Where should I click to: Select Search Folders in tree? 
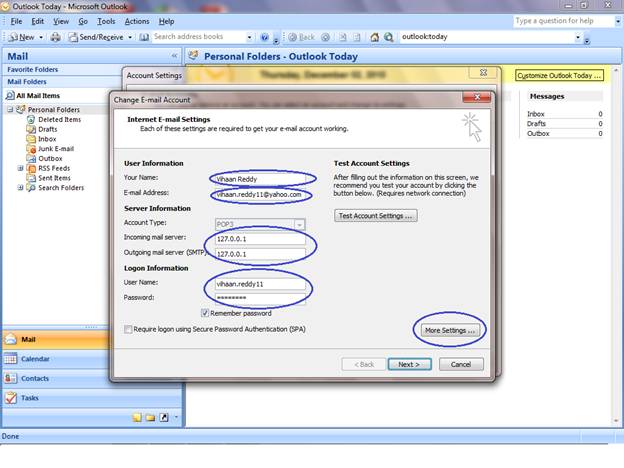[61, 187]
